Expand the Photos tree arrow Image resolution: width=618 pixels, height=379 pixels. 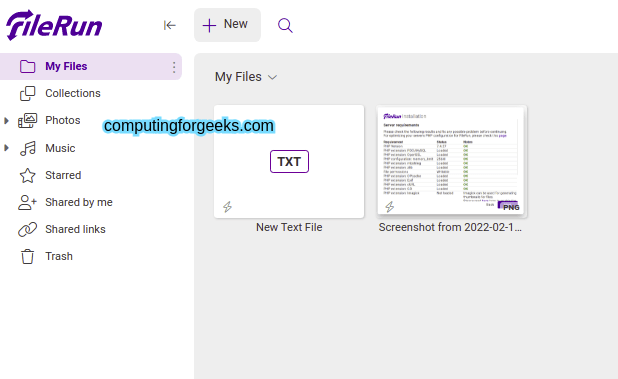(6, 121)
